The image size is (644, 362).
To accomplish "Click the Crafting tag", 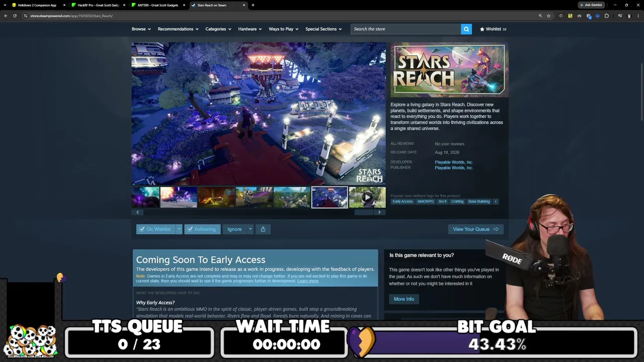I will coord(457,202).
